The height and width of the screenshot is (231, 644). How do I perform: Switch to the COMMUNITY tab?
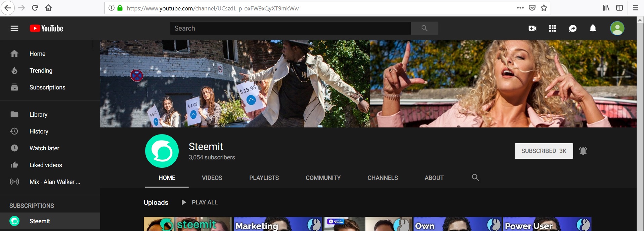pyautogui.click(x=323, y=178)
